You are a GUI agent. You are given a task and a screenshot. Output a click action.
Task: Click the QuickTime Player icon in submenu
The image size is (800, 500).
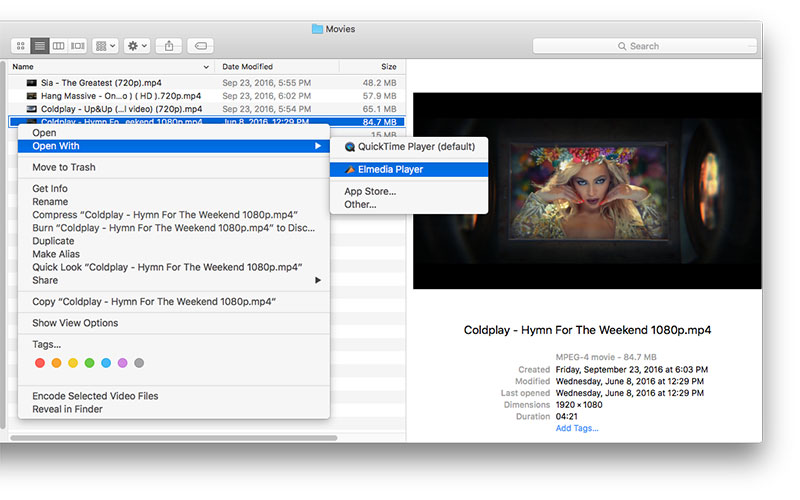(349, 147)
